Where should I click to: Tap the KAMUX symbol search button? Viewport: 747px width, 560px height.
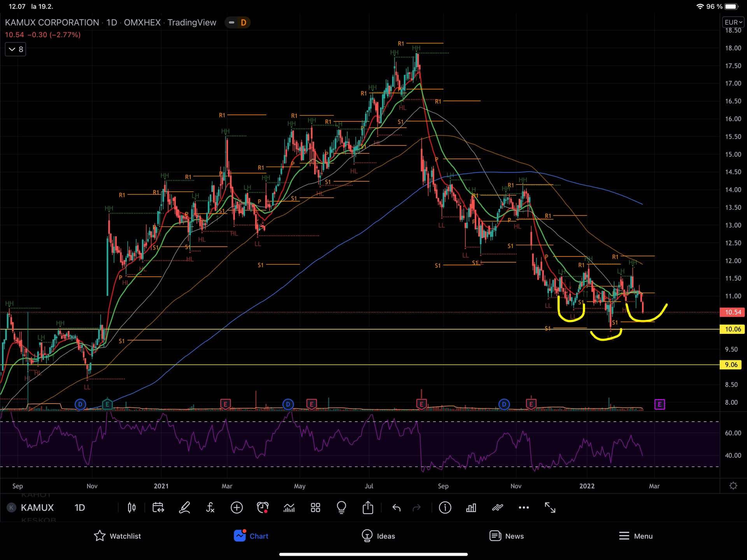(37, 507)
